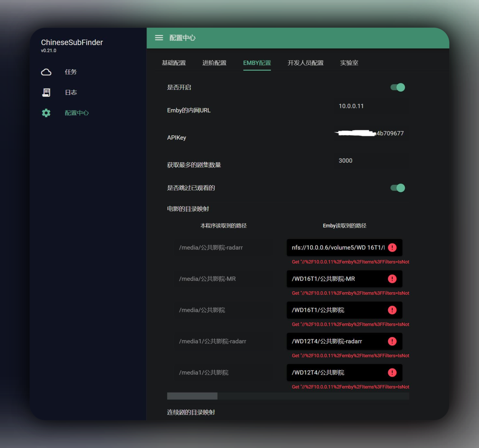Switch to the 基础配置 tab
The width and height of the screenshot is (479, 448).
pos(174,63)
